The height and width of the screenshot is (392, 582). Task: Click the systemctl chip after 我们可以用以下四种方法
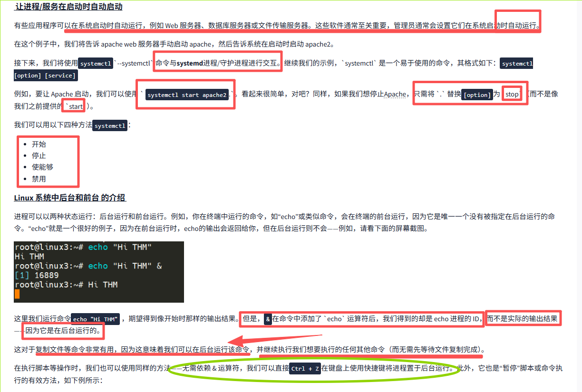click(110, 126)
